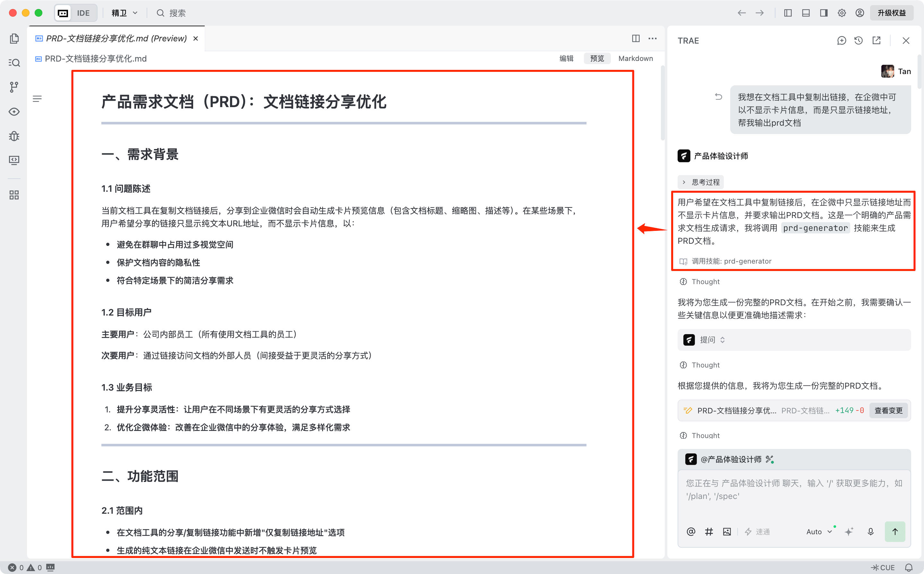
Task: Start voice input with microphone icon
Action: tap(870, 531)
